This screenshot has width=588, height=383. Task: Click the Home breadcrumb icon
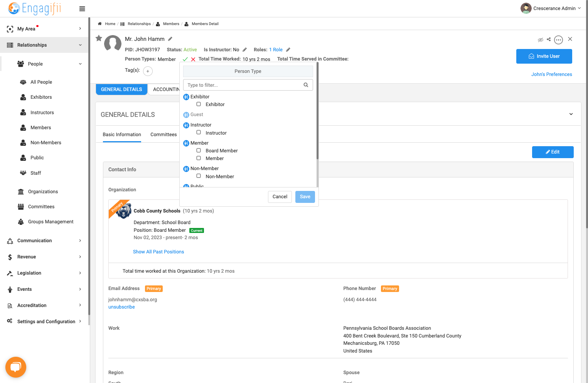pos(100,24)
